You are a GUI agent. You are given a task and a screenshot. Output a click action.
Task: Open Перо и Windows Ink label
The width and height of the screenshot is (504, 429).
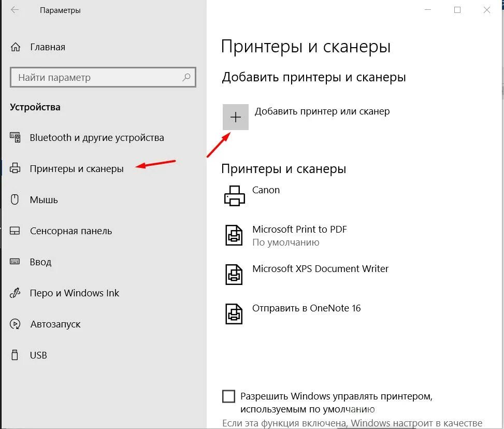point(74,293)
